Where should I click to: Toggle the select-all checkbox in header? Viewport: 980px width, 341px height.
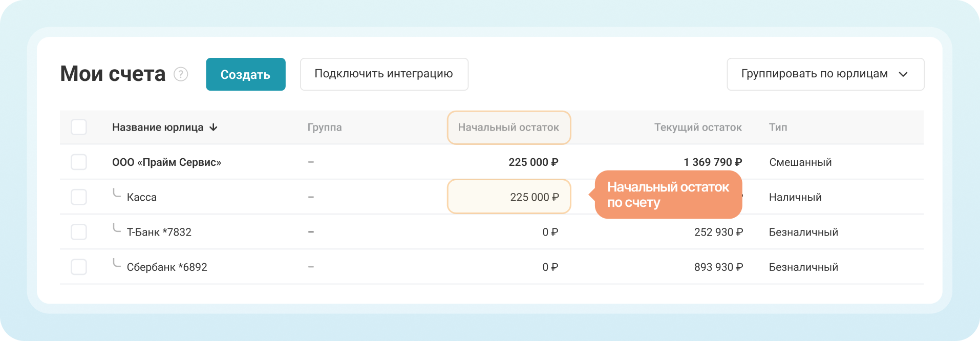click(x=79, y=127)
